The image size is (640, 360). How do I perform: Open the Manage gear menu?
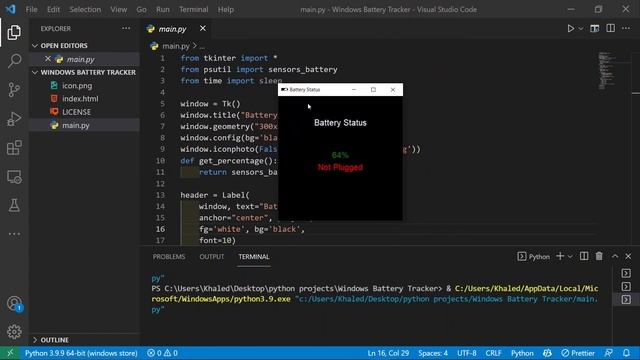[x=14, y=331]
